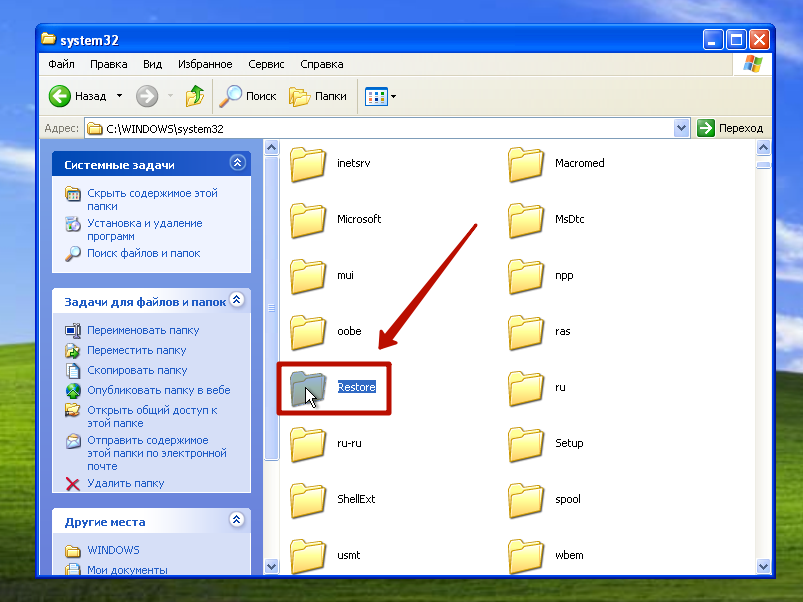Open the Views dropdown arrow
Viewport: 803px width, 602px height.
393,96
